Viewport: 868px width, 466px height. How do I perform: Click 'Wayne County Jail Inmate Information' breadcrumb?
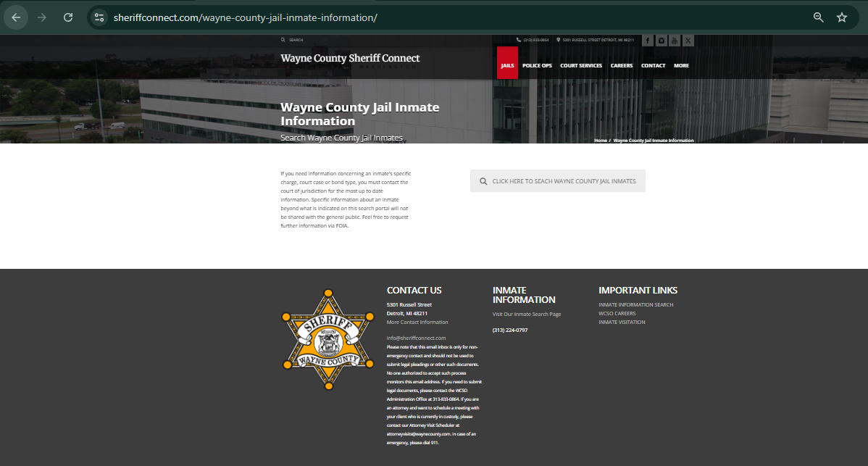pos(654,141)
